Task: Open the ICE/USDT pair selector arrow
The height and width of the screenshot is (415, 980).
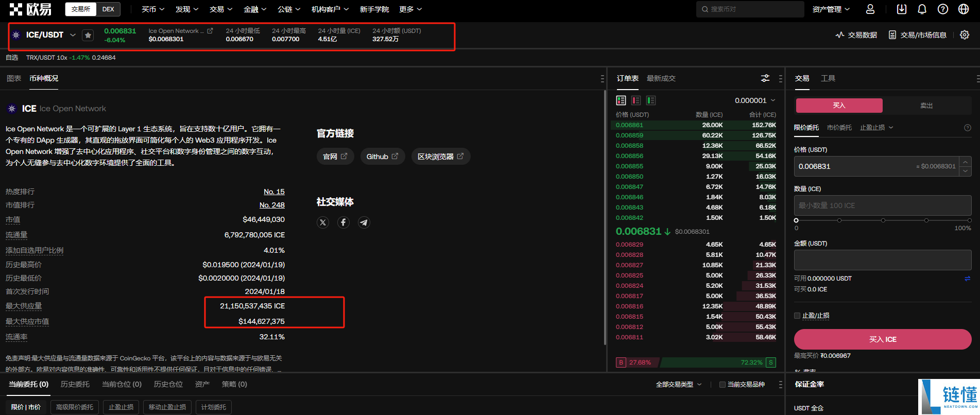Action: click(73, 35)
